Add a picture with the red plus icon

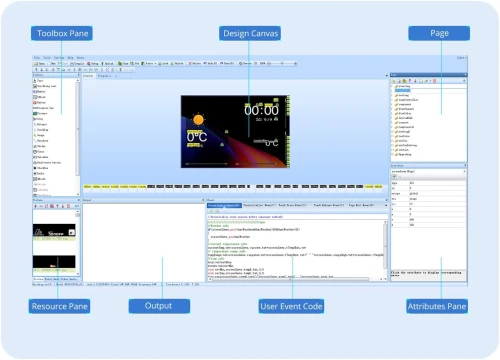click(35, 206)
